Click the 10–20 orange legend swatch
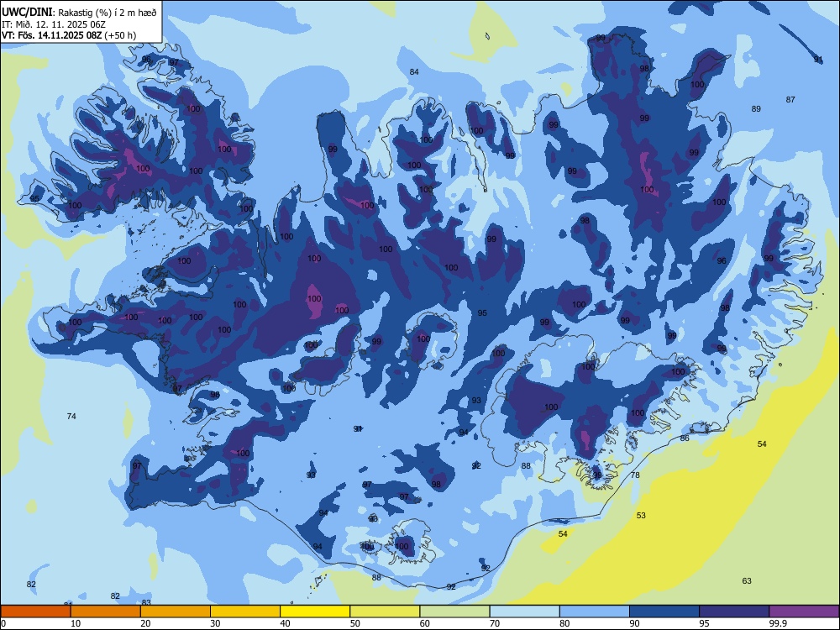Screen dimensions: 840x630 [x=106, y=612]
